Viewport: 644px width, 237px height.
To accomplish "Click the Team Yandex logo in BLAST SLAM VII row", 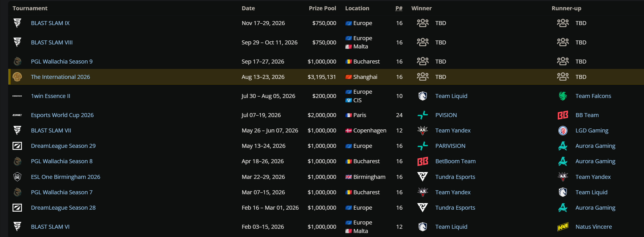I will tap(423, 130).
